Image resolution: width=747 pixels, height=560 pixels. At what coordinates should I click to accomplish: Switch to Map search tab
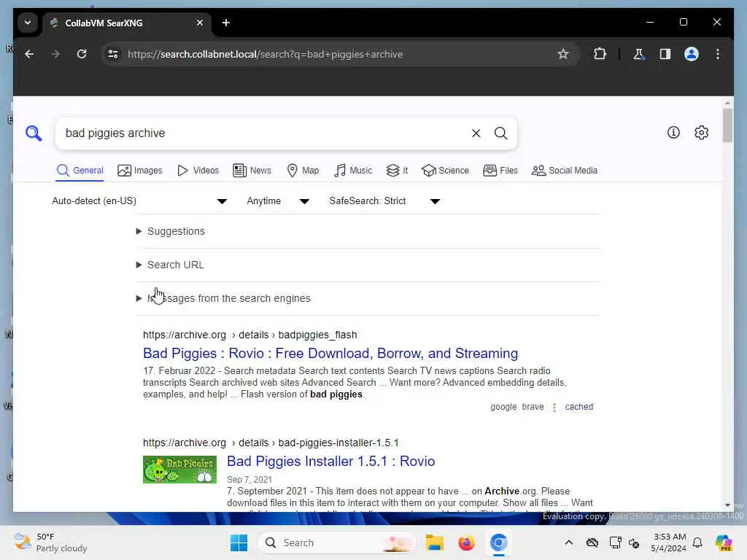click(303, 171)
